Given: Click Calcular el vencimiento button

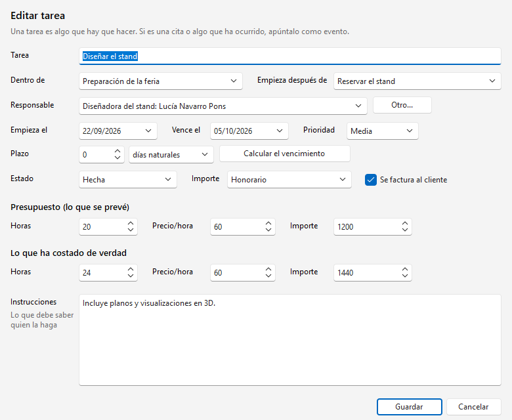Looking at the screenshot, I should (284, 154).
